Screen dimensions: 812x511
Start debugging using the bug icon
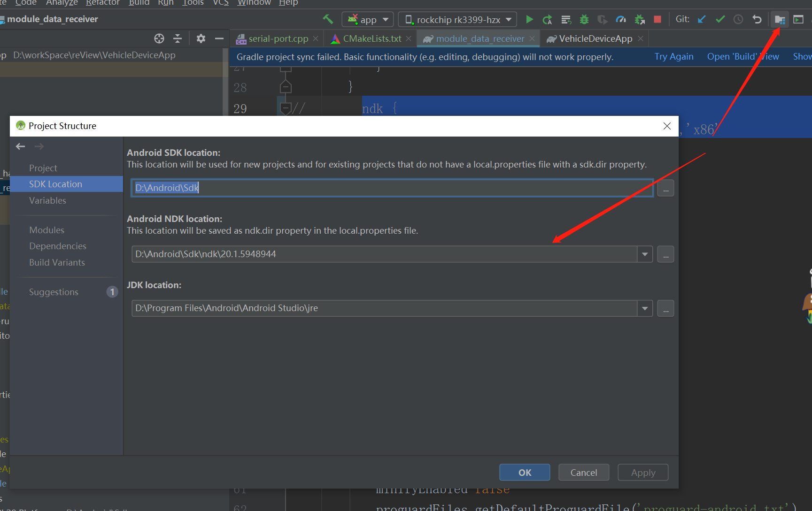[x=583, y=19]
